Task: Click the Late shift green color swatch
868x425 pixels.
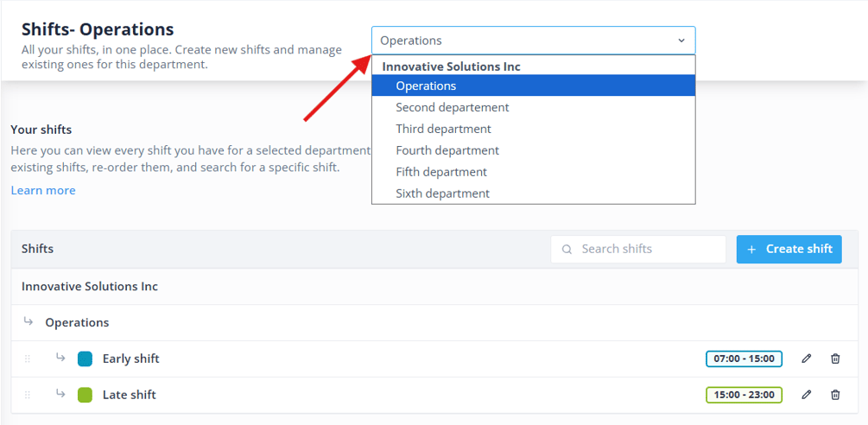Action: (x=85, y=395)
